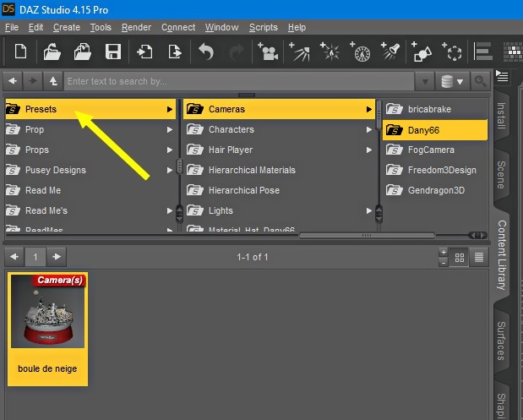
Task: Switch to thumbnail grid view
Action: click(460, 257)
